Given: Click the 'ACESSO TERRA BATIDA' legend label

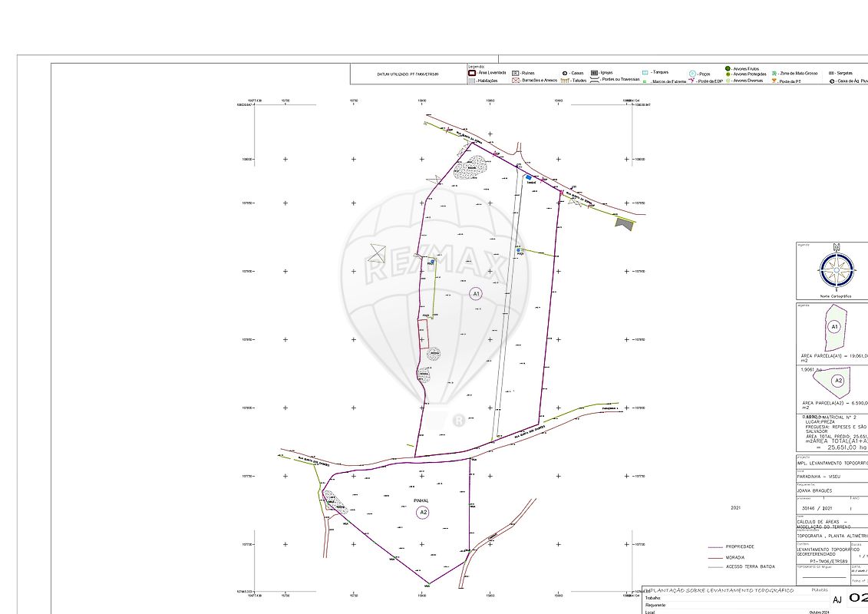Looking at the screenshot, I should coord(750,567).
